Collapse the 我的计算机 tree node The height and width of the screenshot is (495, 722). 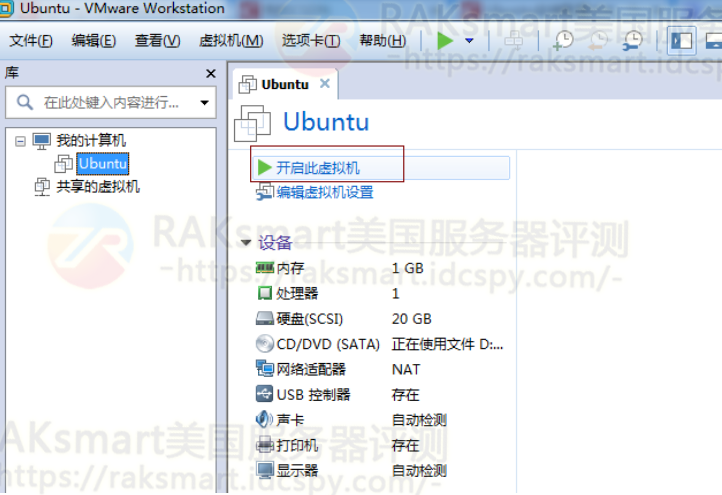coord(20,141)
